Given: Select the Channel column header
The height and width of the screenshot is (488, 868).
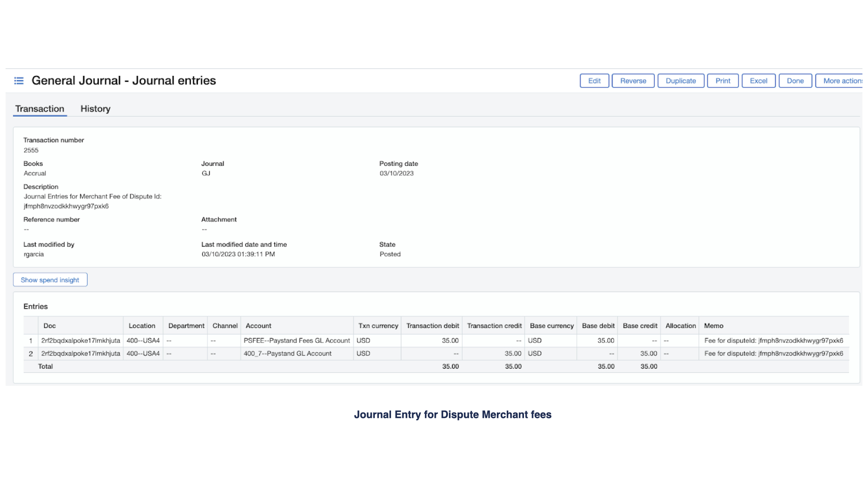Looking at the screenshot, I should [225, 326].
